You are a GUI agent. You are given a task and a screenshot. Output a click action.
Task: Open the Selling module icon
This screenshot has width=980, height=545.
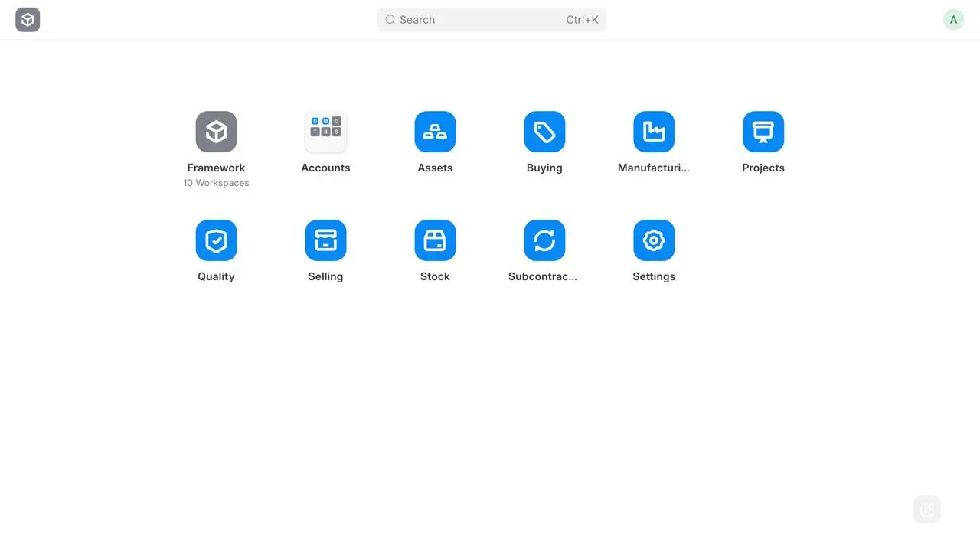pos(325,240)
